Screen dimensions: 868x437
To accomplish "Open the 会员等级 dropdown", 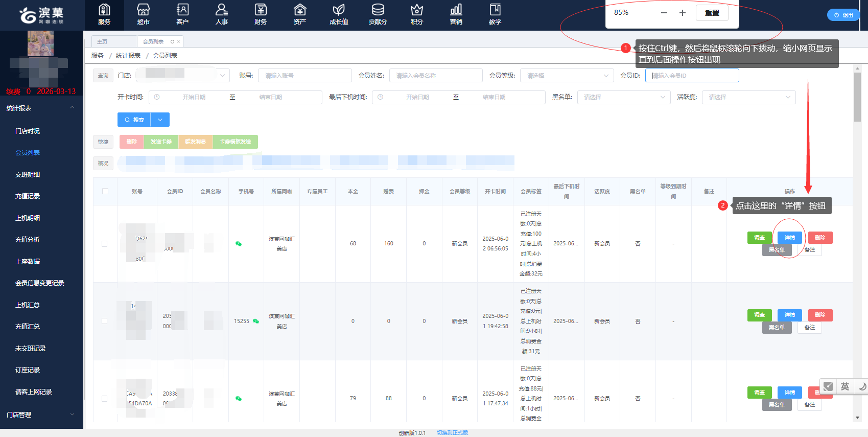I will [567, 76].
